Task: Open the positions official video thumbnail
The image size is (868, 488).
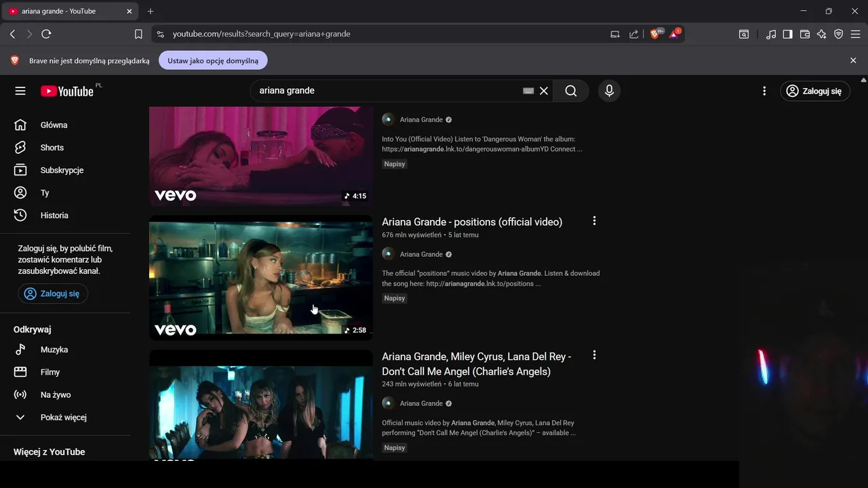Action: 261,278
